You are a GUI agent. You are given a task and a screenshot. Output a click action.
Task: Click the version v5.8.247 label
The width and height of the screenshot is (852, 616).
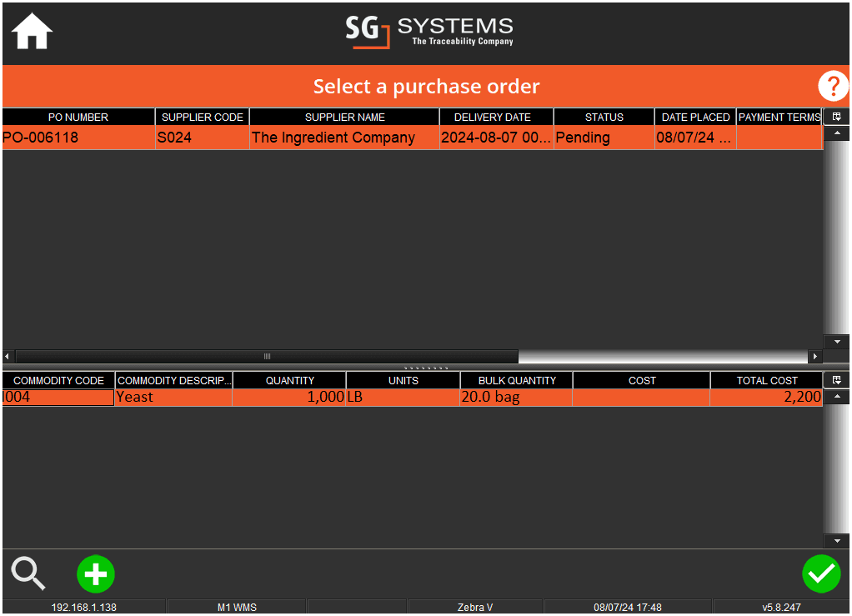[782, 608]
